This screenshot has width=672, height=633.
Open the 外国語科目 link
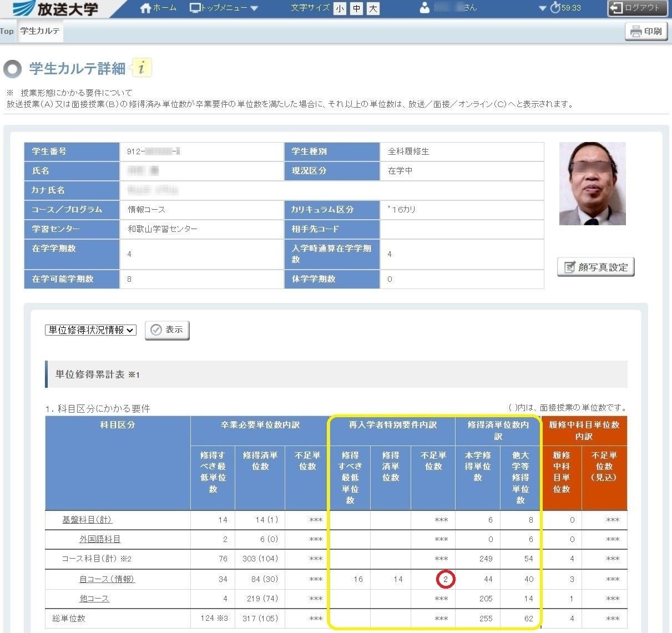coord(100,539)
